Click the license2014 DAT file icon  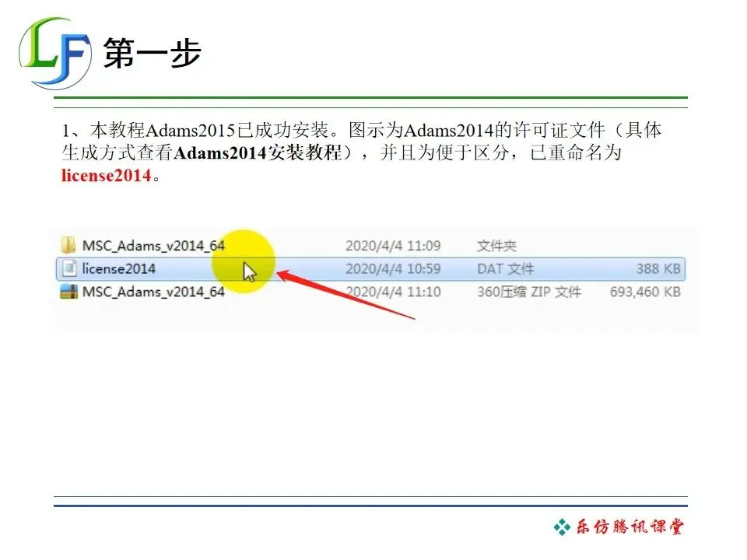(x=69, y=268)
